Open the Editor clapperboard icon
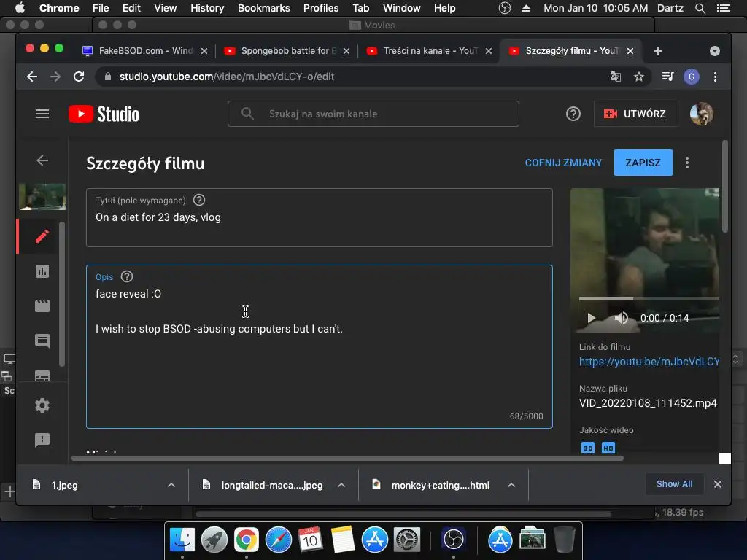 42,306
